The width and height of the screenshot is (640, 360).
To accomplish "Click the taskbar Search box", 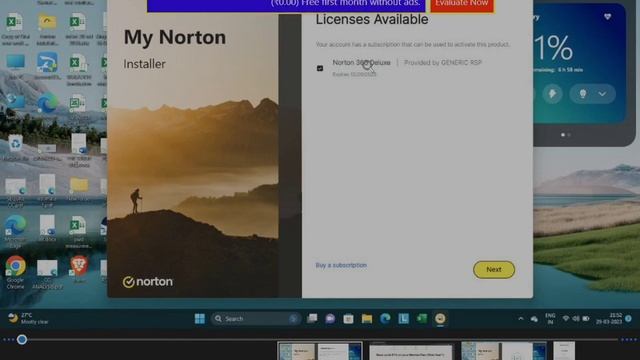I will (x=256, y=319).
